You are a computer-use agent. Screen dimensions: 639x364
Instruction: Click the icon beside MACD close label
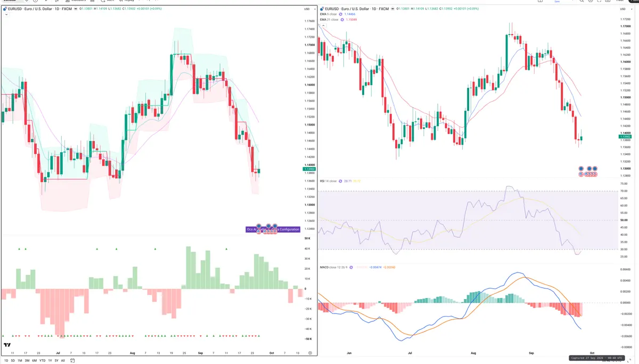pos(351,267)
